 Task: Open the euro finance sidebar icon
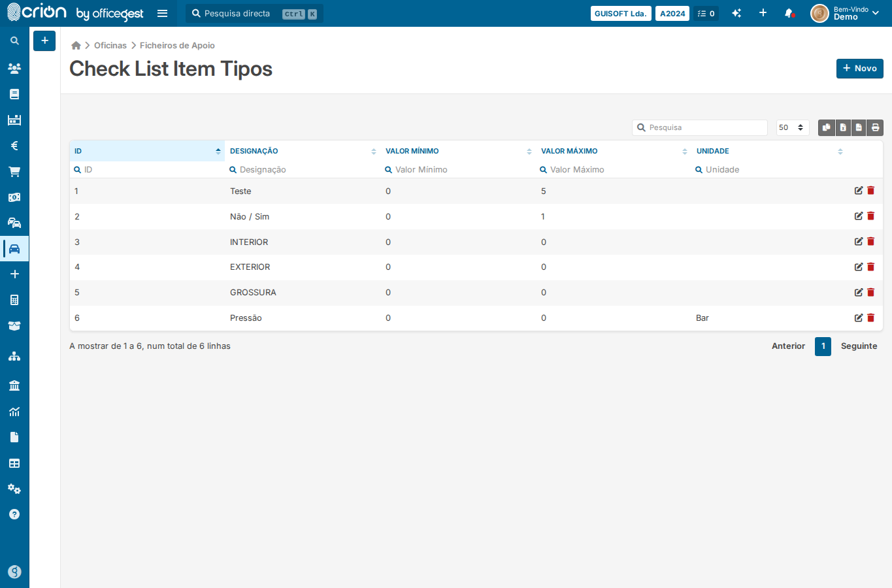click(x=14, y=146)
